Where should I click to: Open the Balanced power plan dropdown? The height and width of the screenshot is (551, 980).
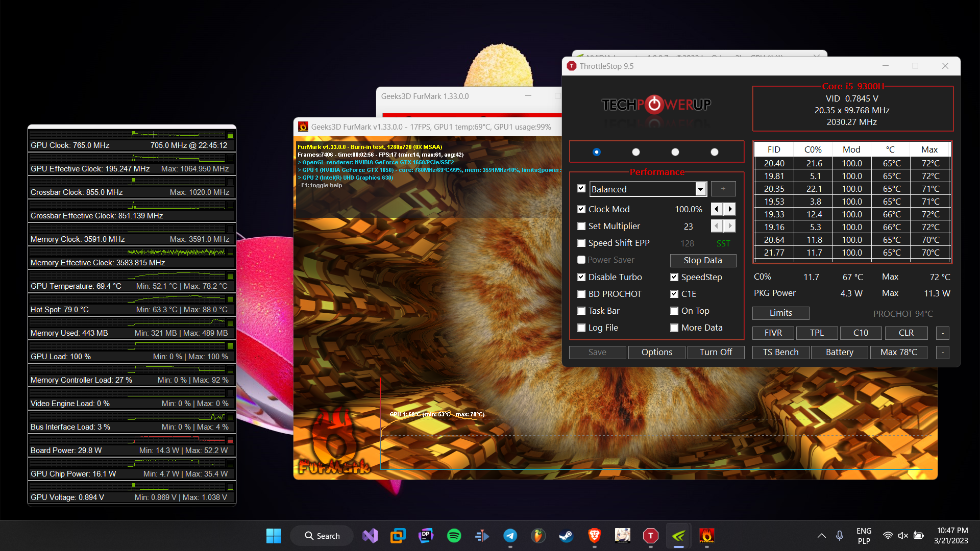pos(700,189)
